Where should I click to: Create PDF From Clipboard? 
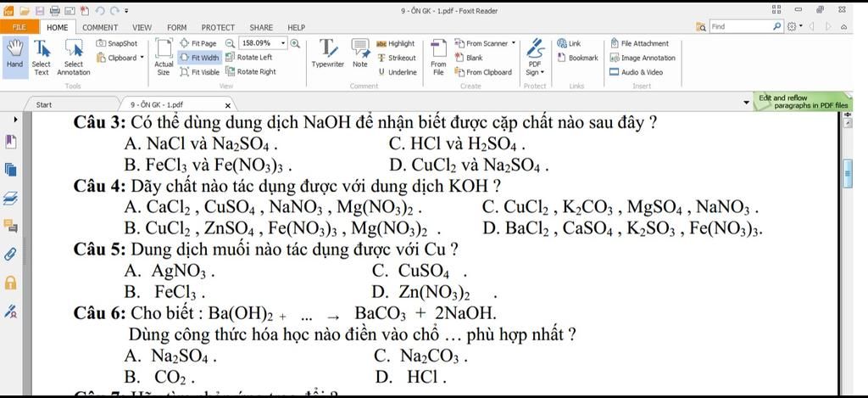coord(483,72)
